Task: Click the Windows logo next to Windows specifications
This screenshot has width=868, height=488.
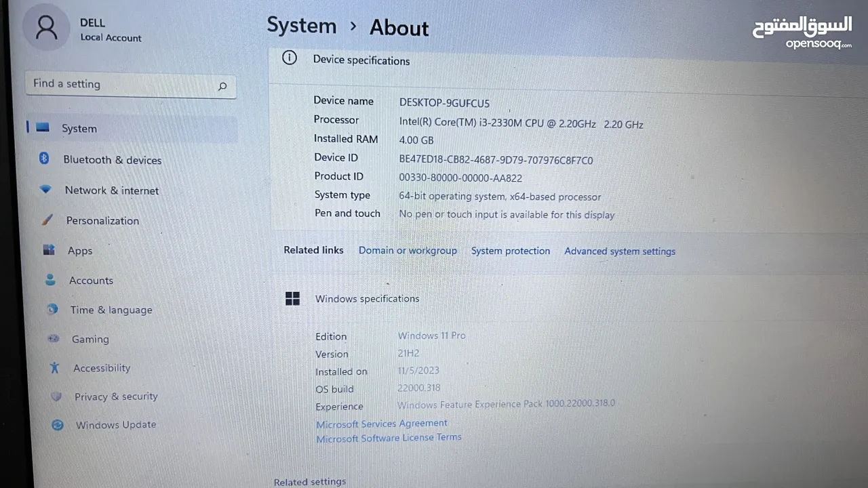Action: coord(292,298)
